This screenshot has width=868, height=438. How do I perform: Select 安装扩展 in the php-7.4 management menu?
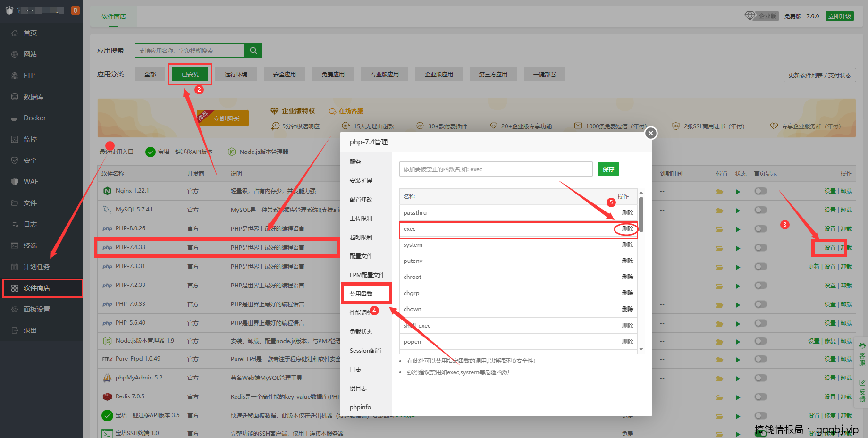361,180
